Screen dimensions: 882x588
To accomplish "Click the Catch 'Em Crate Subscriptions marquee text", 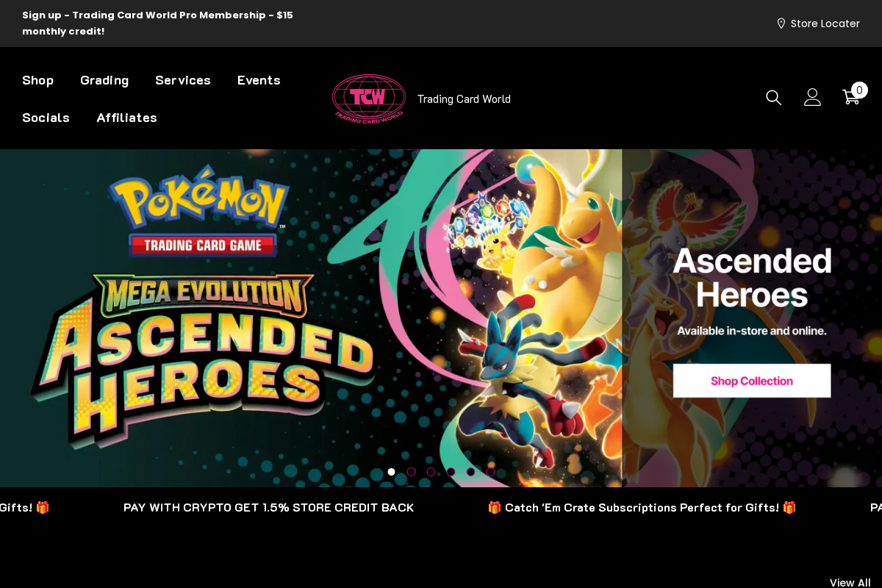I will pos(642,507).
